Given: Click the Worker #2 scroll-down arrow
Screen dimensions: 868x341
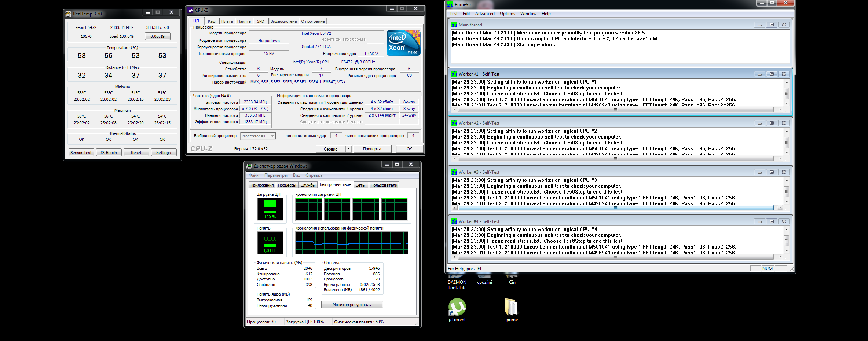Looking at the screenshot, I should pos(786,153).
